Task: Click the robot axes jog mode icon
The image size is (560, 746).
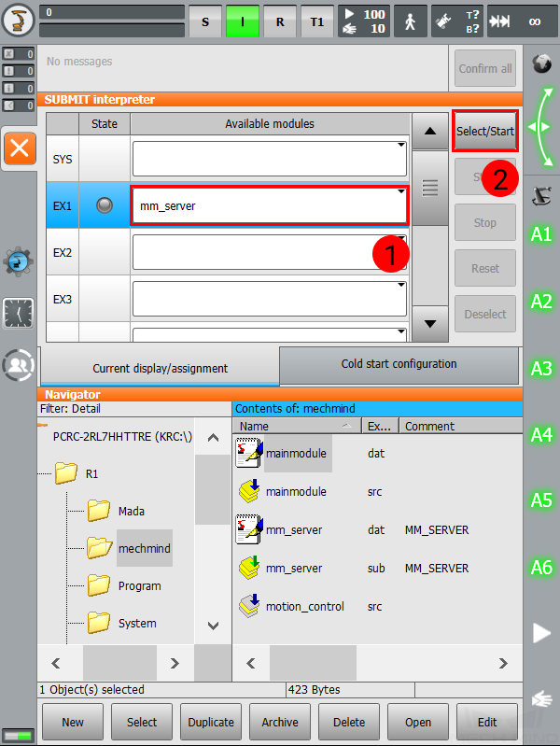Action: pyautogui.click(x=542, y=195)
